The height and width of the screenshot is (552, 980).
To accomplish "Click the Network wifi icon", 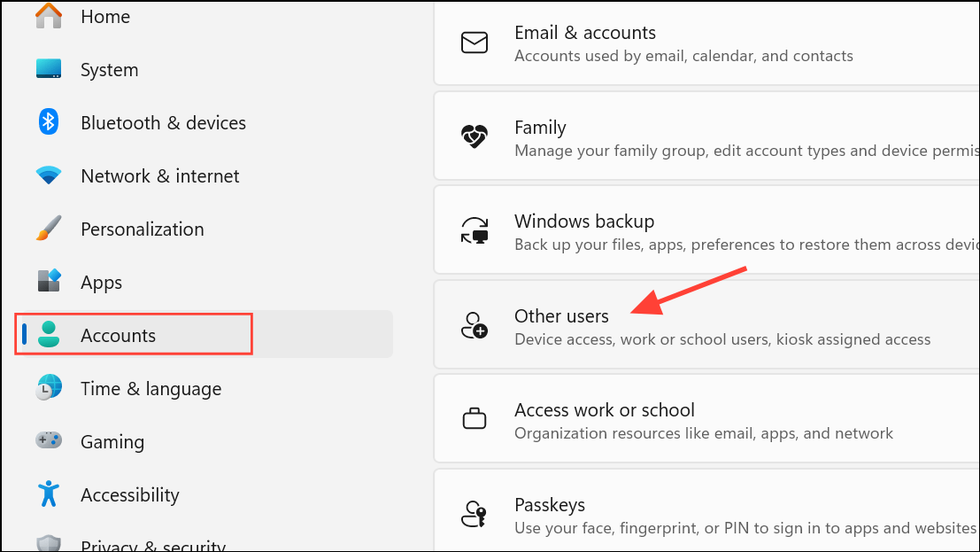I will (x=48, y=175).
